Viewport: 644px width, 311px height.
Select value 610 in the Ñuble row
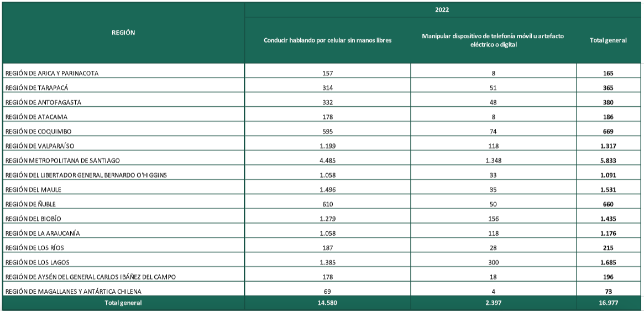pyautogui.click(x=327, y=204)
